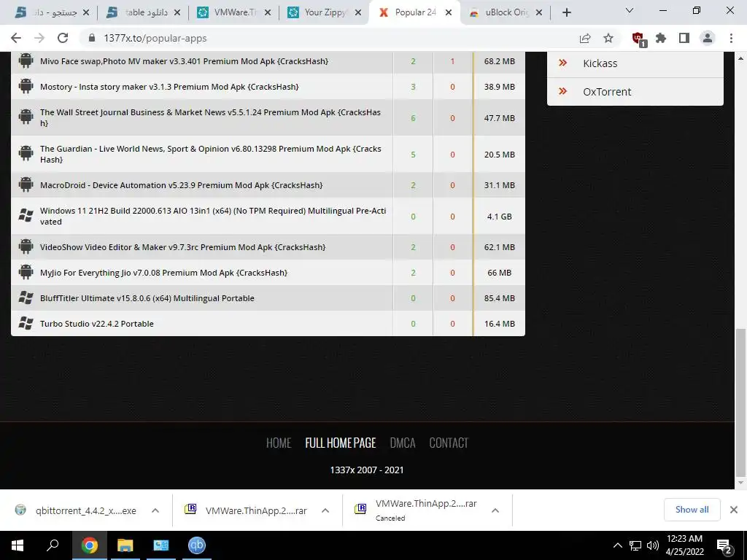Open the DMCA footer link
The width and height of the screenshot is (747, 560).
403,443
